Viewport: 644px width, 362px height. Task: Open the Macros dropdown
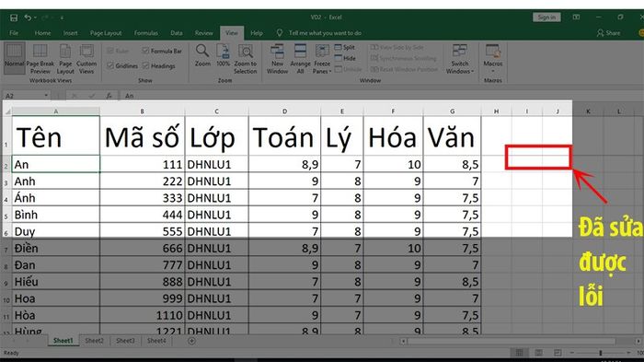click(x=492, y=58)
